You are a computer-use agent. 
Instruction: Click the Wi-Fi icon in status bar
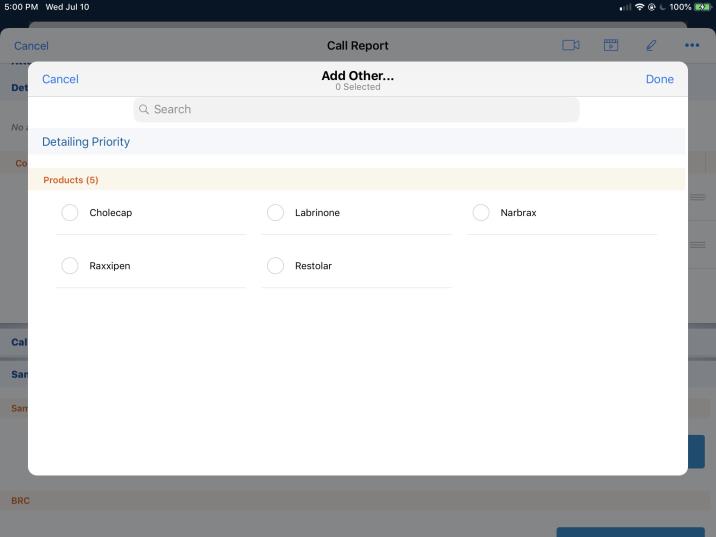click(639, 7)
